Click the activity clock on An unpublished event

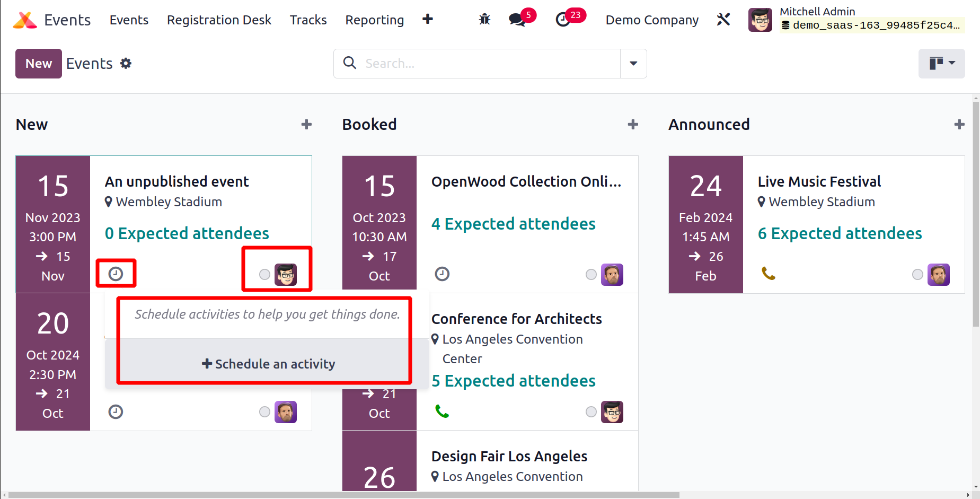(x=116, y=274)
